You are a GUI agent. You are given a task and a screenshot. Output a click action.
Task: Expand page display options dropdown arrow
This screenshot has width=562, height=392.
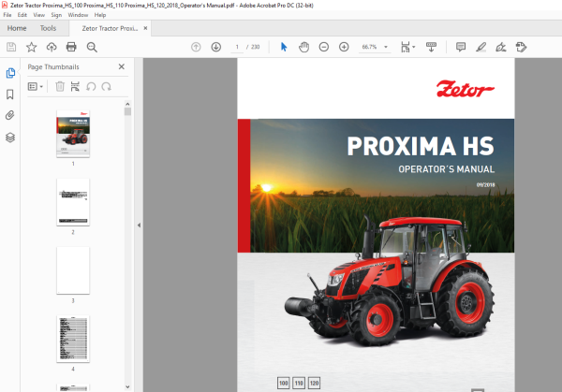pyautogui.click(x=414, y=47)
